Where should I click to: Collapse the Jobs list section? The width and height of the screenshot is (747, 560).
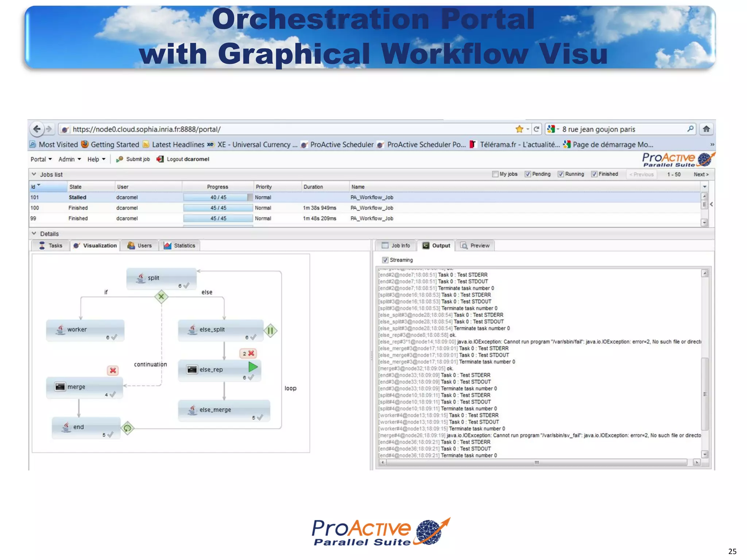point(34,174)
